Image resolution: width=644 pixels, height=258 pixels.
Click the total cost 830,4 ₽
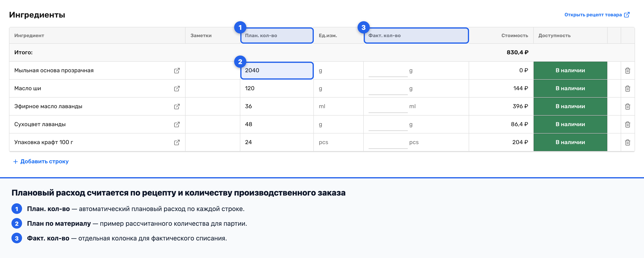point(518,52)
